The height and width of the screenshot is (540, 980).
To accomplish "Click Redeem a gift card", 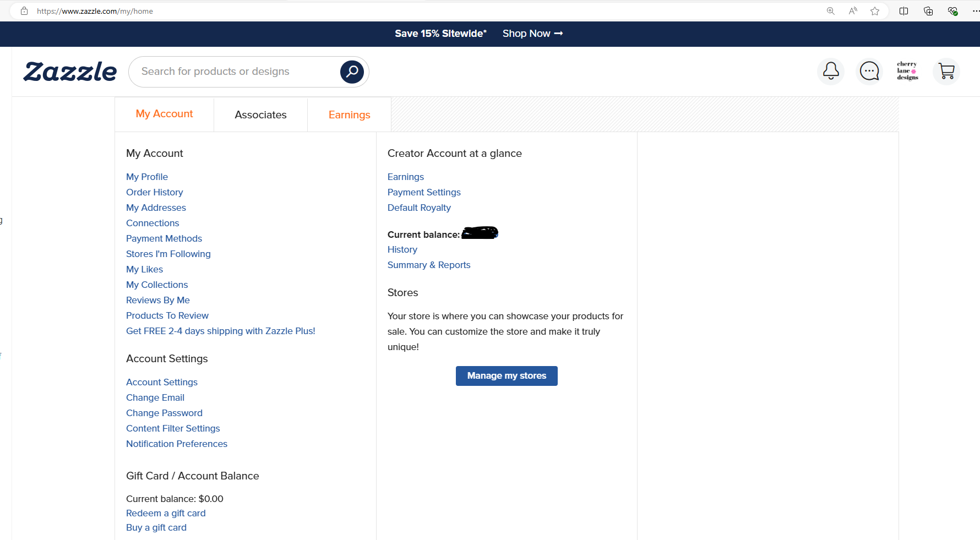I will click(166, 513).
